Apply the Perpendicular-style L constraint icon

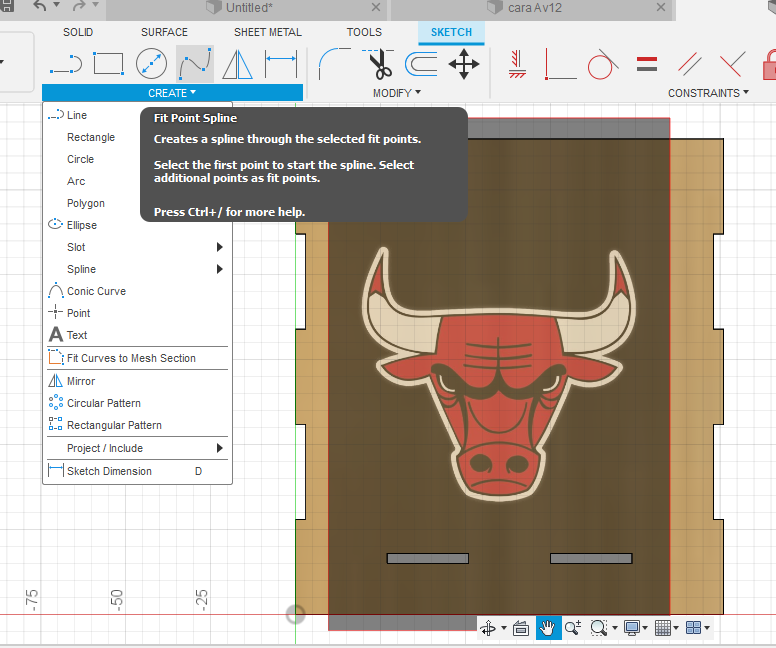click(560, 64)
